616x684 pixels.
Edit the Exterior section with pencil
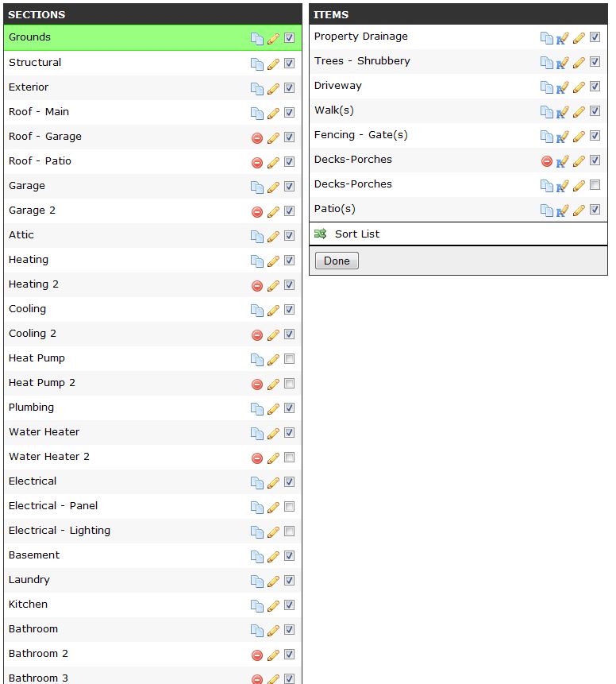click(273, 88)
